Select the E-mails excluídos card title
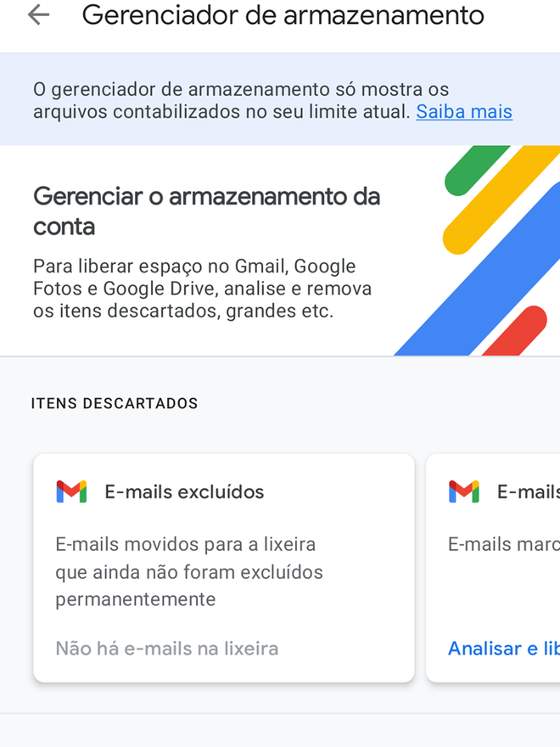Image resolution: width=560 pixels, height=747 pixels. click(184, 491)
